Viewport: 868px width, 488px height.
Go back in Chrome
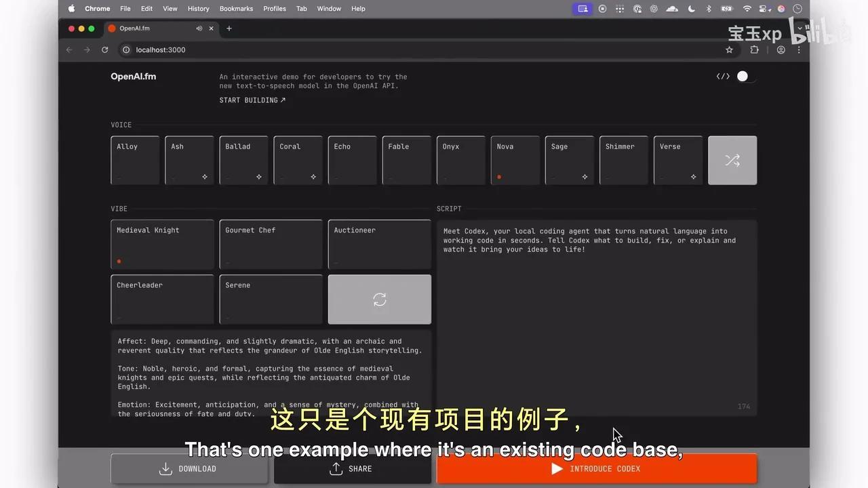pyautogui.click(x=68, y=49)
